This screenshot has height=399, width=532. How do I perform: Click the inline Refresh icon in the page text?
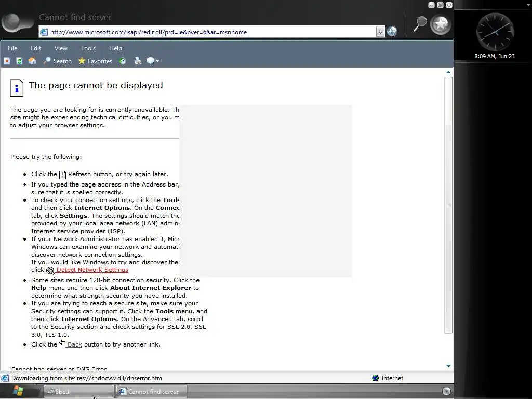click(x=63, y=175)
